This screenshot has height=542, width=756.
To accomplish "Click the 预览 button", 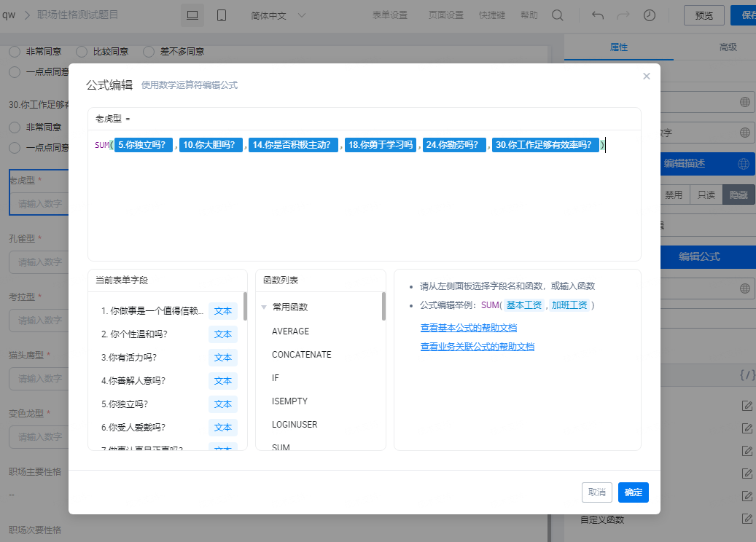I will point(704,15).
